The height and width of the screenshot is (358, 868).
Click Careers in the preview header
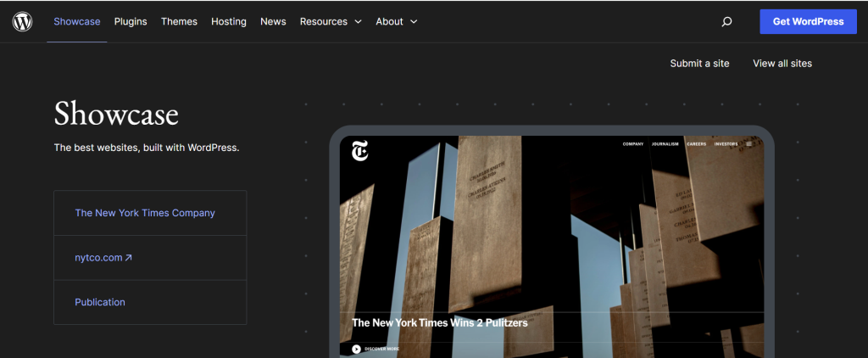[697, 144]
